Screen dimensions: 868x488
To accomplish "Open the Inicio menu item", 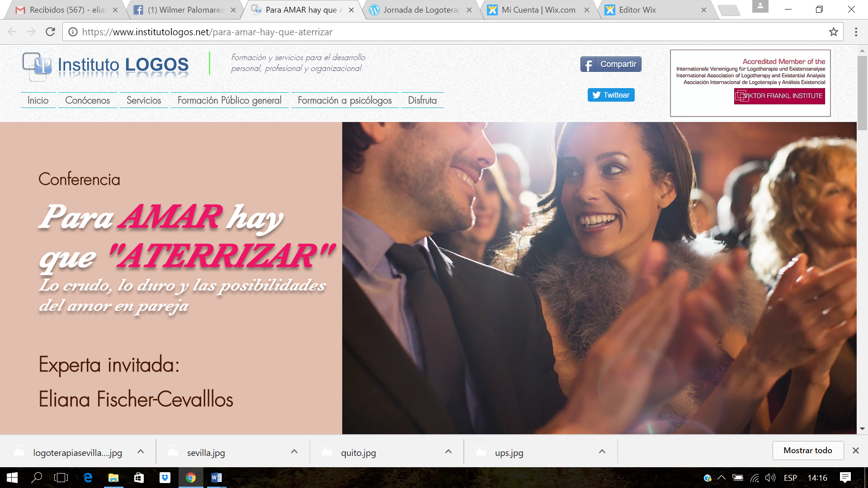I will tap(38, 100).
